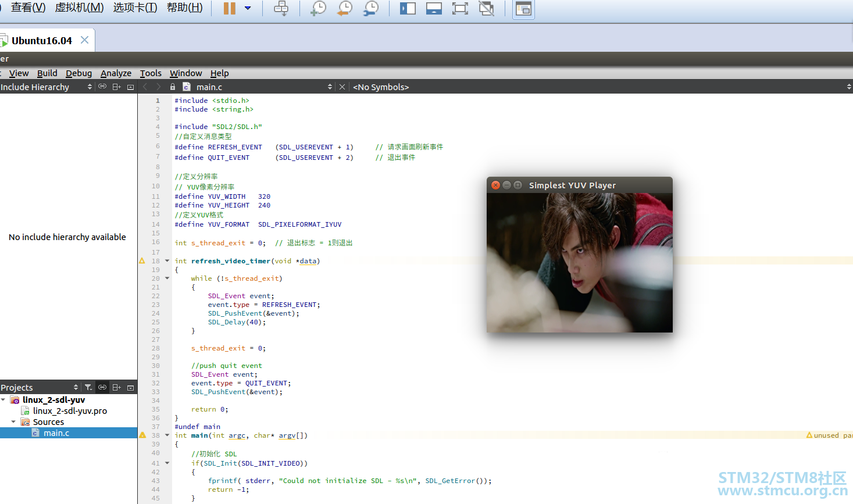Viewport: 853px width, 504px height.
Task: Click the 'No include hierarchy available' message
Action: (67, 237)
